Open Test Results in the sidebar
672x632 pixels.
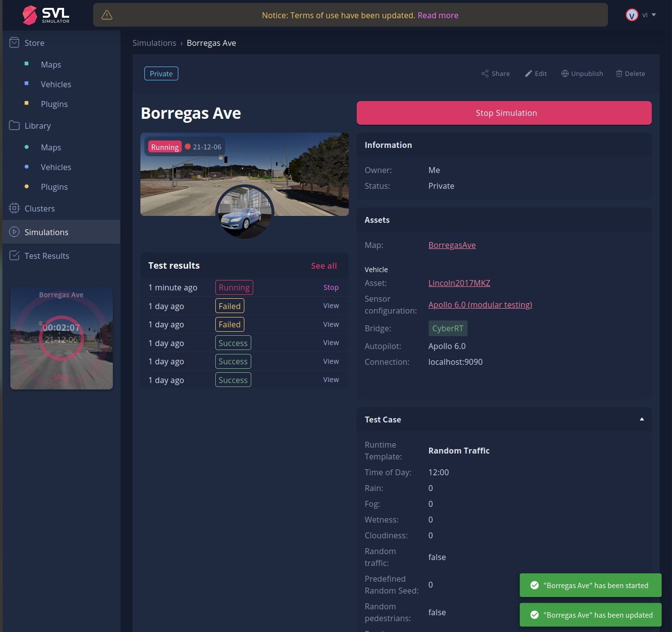point(47,256)
